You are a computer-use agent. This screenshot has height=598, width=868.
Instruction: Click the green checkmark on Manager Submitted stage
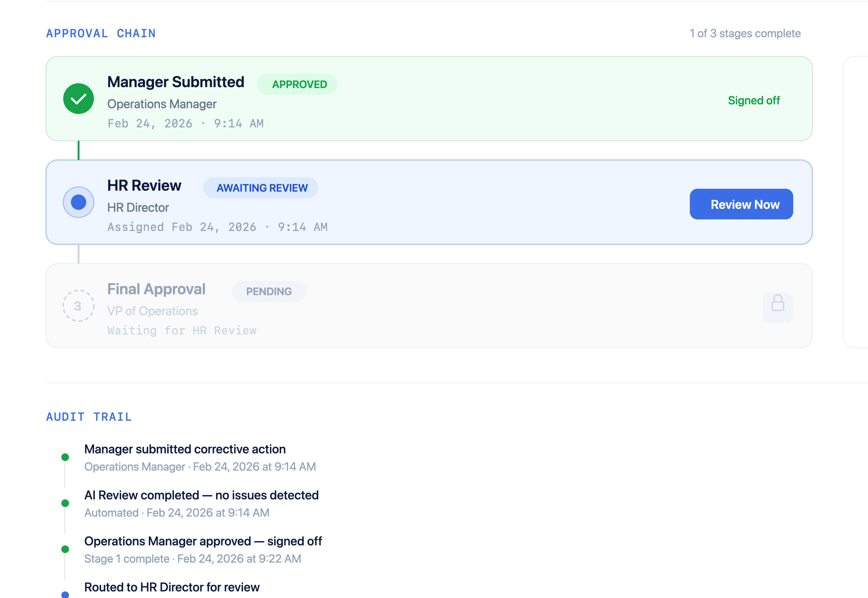tap(78, 99)
